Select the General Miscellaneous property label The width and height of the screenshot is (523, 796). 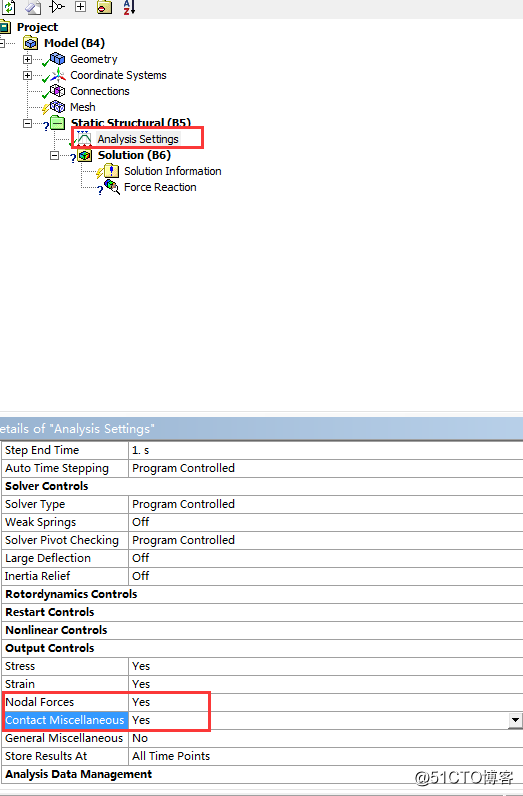[x=65, y=738]
